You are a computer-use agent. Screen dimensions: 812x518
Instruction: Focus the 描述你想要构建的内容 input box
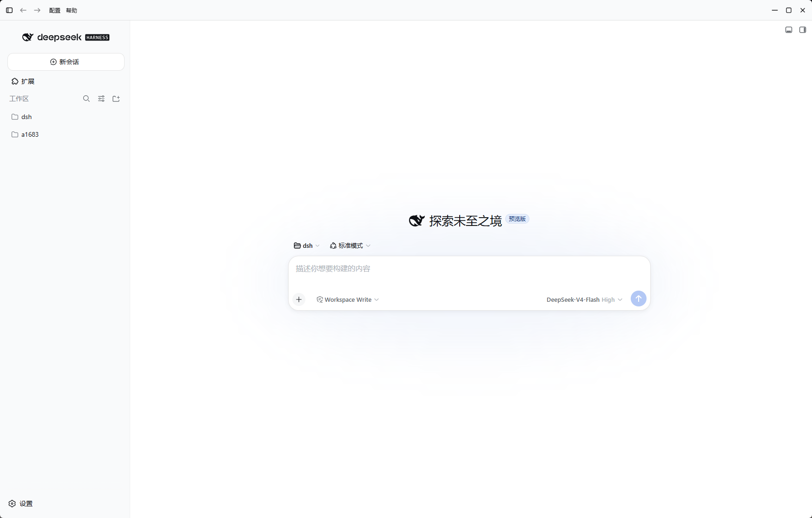pos(469,269)
